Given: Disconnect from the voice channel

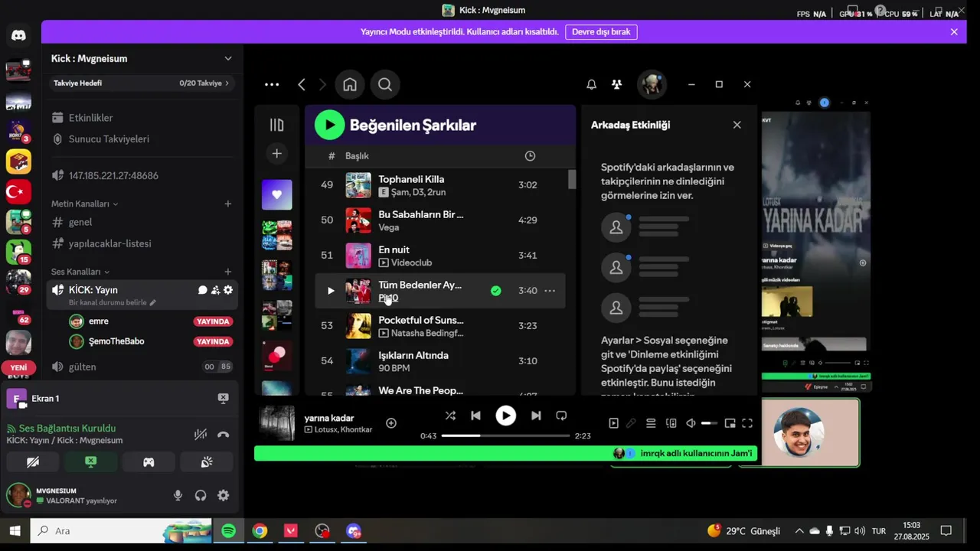Looking at the screenshot, I should point(223,435).
